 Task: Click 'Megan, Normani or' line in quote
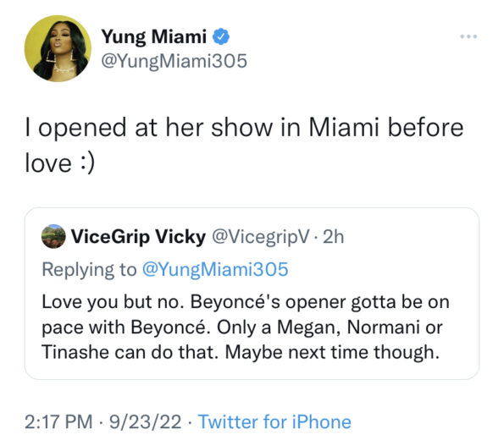(360, 328)
